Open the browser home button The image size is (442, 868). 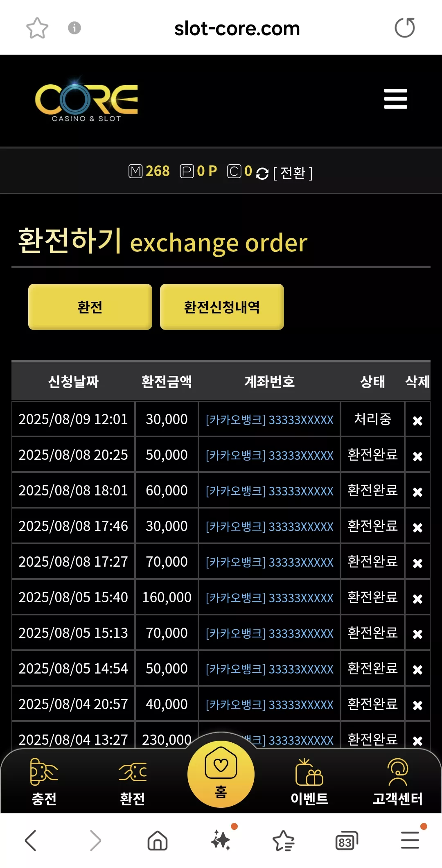(x=158, y=841)
